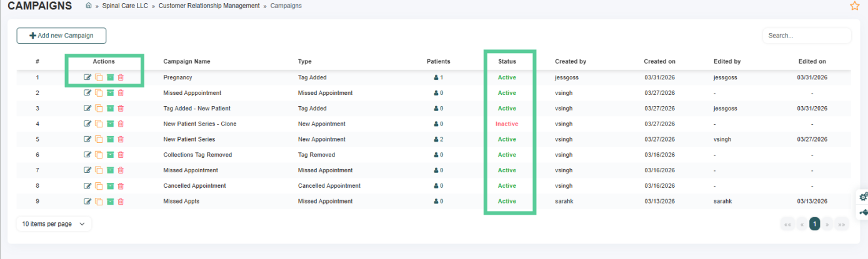The width and height of the screenshot is (868, 259).
Task: Delete the Missed Appts campaign
Action: point(121,202)
